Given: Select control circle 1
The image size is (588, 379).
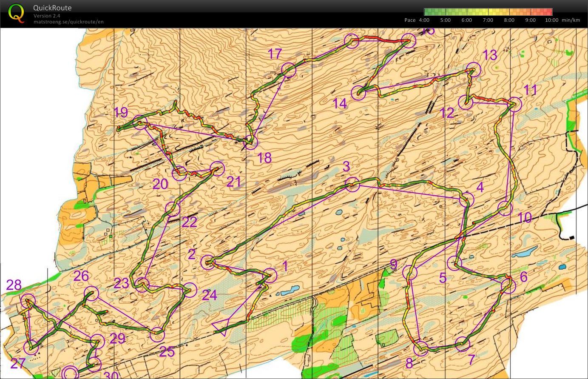Looking at the screenshot, I should (270, 275).
